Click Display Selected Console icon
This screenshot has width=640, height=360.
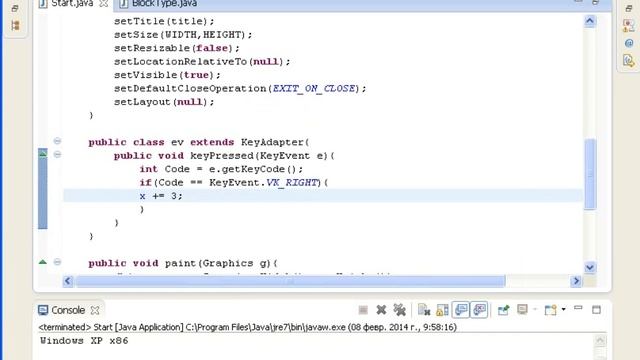click(522, 310)
